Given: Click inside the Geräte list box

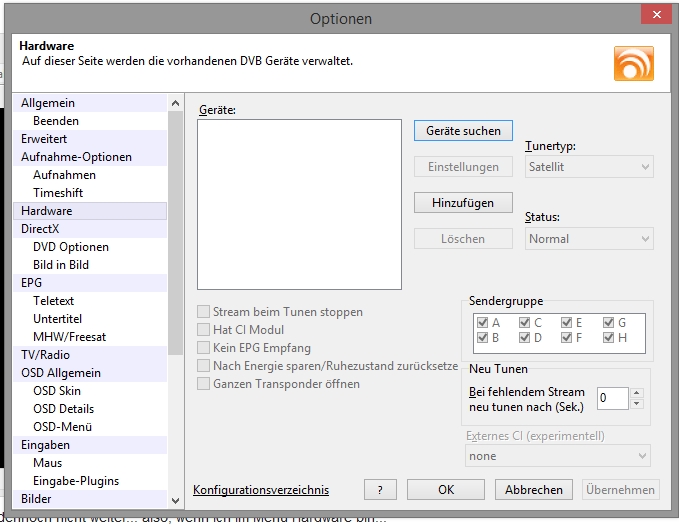Looking at the screenshot, I should [299, 203].
